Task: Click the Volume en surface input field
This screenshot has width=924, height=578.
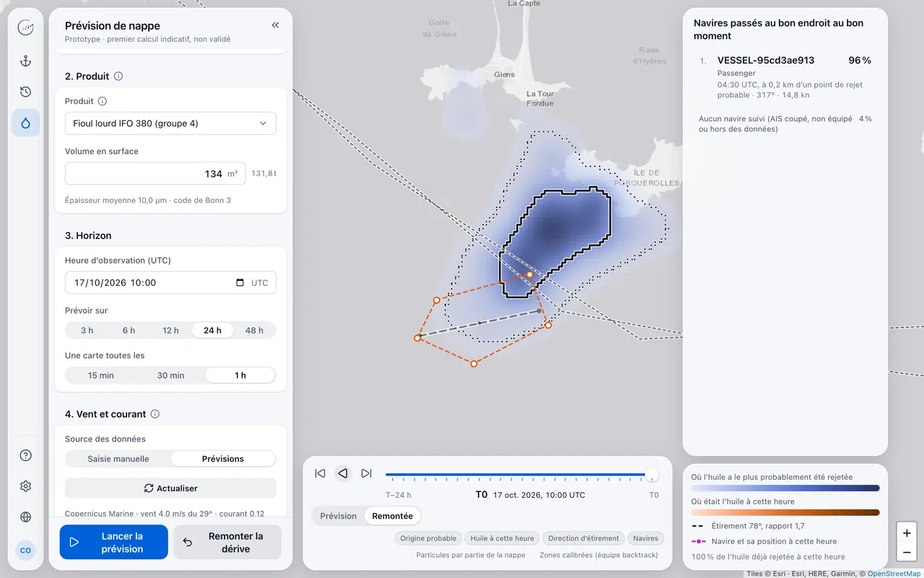Action: (x=155, y=173)
